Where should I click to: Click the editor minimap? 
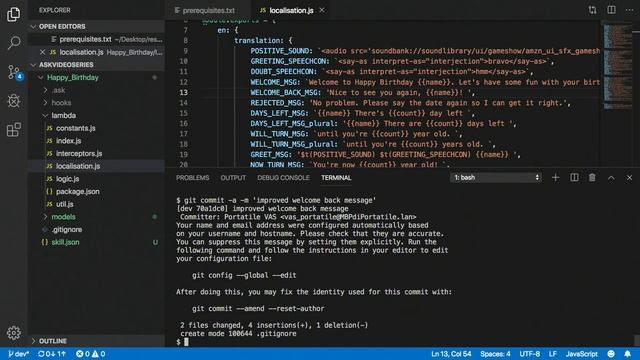click(x=618, y=65)
